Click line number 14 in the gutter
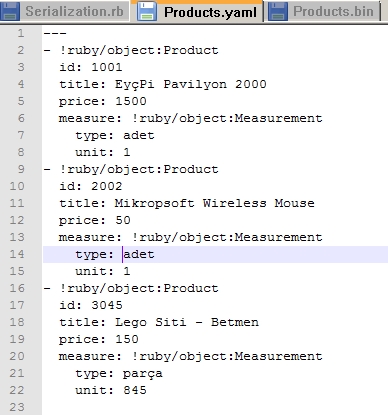Screen dimensions: 388x415 point(17,254)
